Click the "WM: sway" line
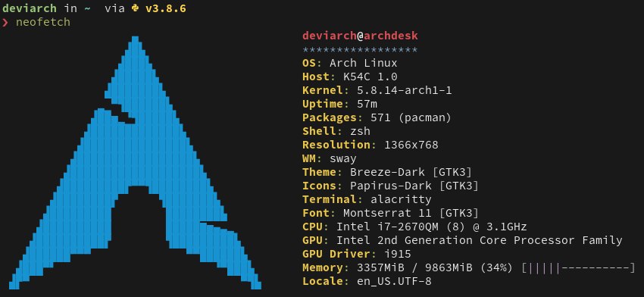This screenshot has height=297, width=644. [330, 158]
